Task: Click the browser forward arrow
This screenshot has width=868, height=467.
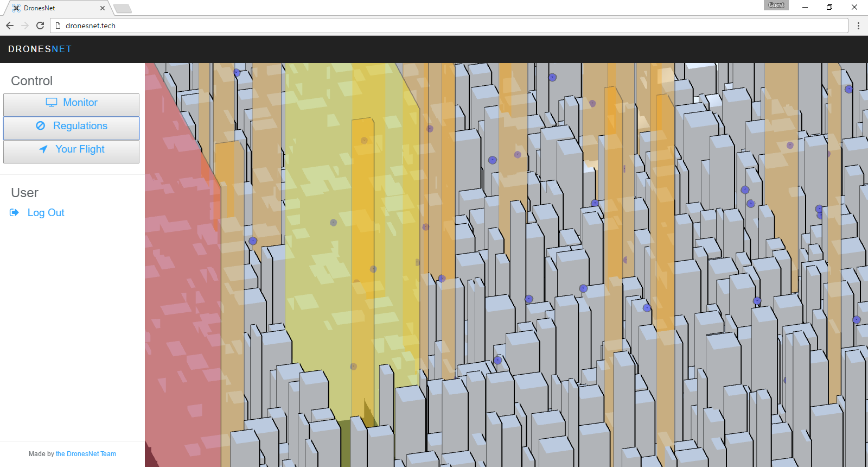Action: click(25, 26)
